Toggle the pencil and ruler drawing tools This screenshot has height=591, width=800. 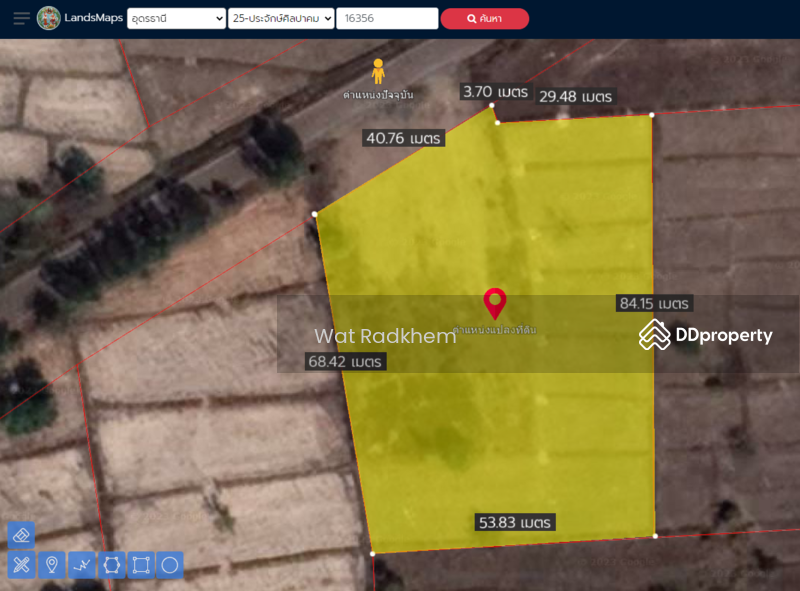coord(21,565)
